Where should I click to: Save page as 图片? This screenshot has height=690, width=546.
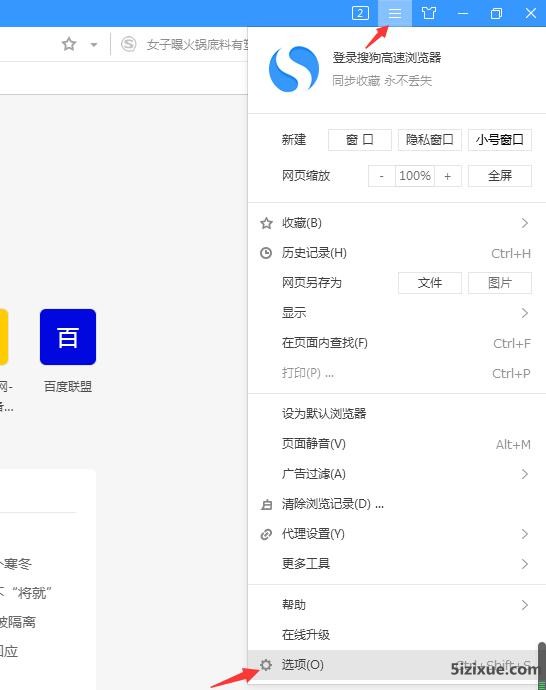point(499,283)
